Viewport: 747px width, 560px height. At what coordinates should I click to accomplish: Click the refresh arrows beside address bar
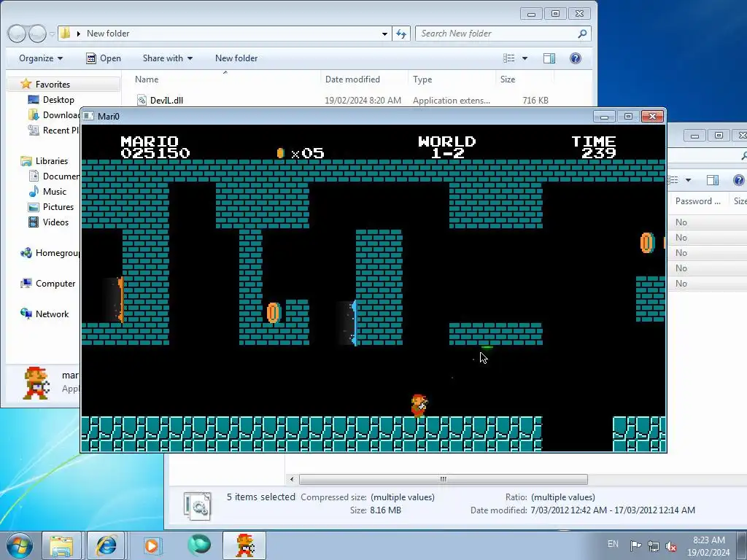[401, 34]
